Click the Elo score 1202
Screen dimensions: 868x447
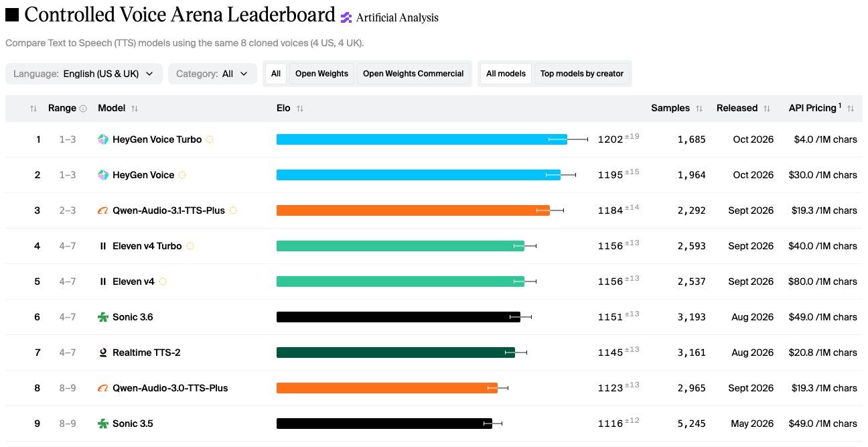point(610,139)
